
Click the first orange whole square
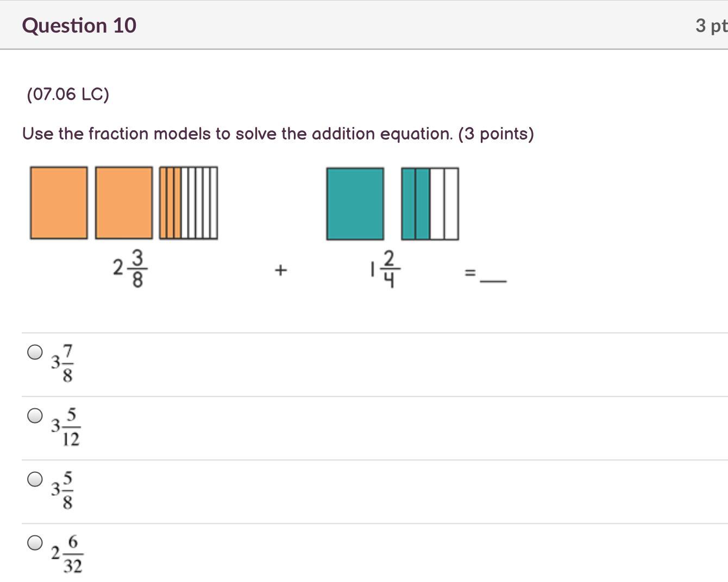coord(59,203)
